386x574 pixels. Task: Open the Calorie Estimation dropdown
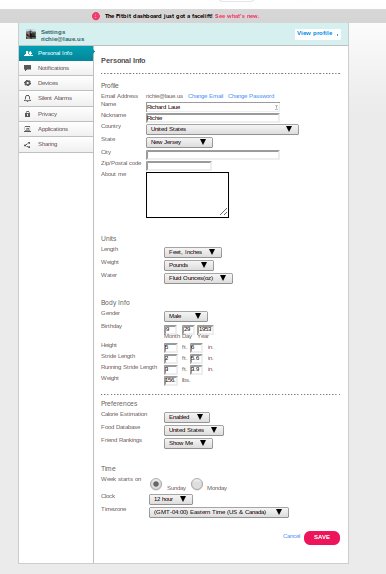click(x=187, y=417)
